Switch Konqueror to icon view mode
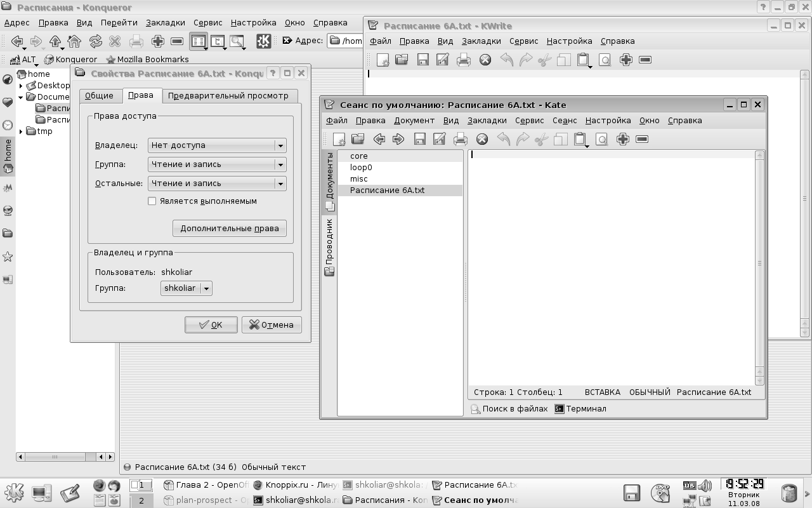Viewport: 812px width, 508px height. 199,42
